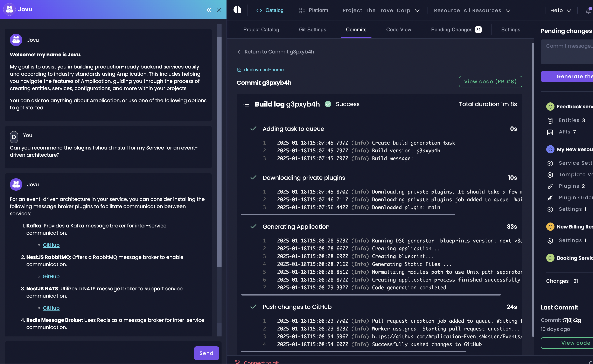Click View code (PR #8) button
The image size is (593, 364).
tap(490, 82)
